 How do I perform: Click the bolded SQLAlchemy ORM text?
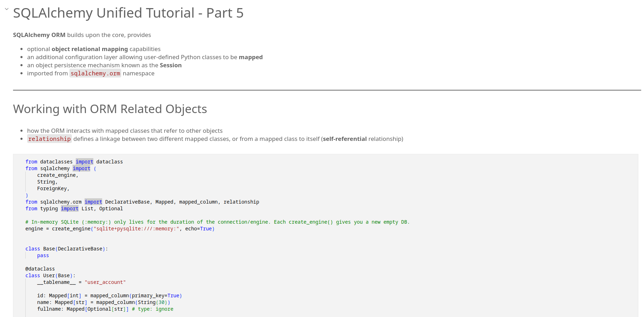38,35
